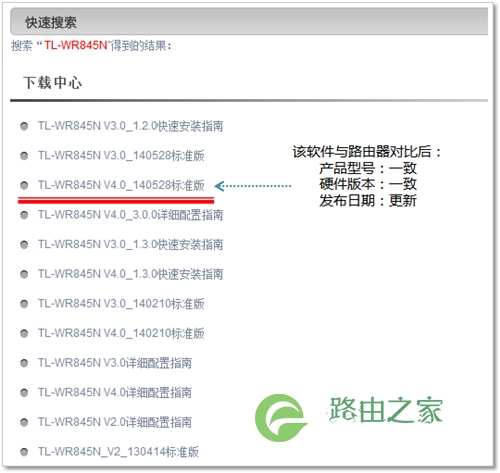Open TL-WR845N V3.0 detailed configuration guide
Viewport: 500px width, 473px height.
pyautogui.click(x=115, y=363)
